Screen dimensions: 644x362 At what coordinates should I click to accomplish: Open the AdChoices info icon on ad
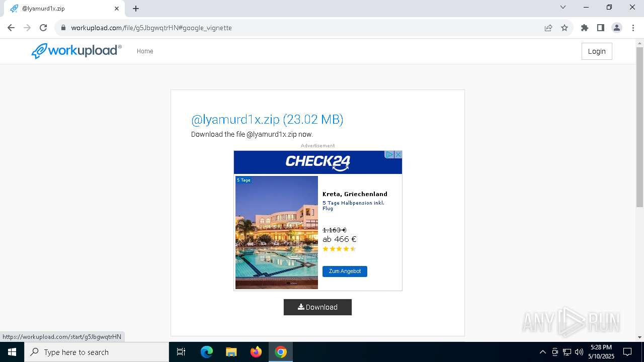click(389, 154)
